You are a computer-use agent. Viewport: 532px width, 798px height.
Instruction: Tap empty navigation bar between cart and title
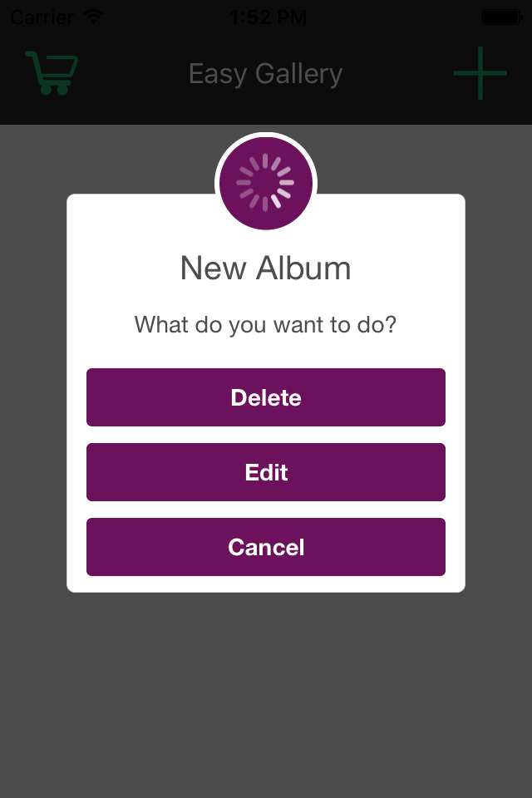point(133,74)
